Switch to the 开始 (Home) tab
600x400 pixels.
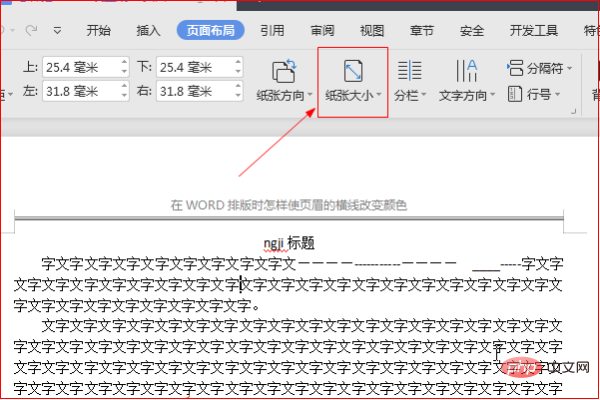pos(99,30)
